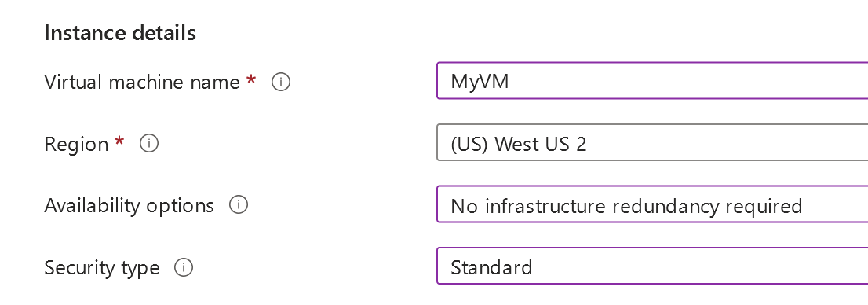Screen dimensions: 868x305
Task: Open the Virtual machine name info tooltip icon
Action: (281, 82)
